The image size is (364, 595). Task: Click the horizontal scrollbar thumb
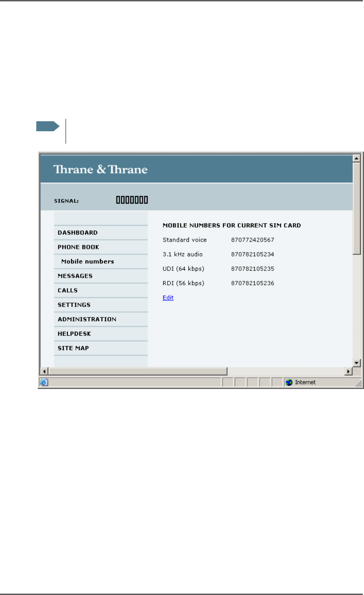(x=138, y=371)
